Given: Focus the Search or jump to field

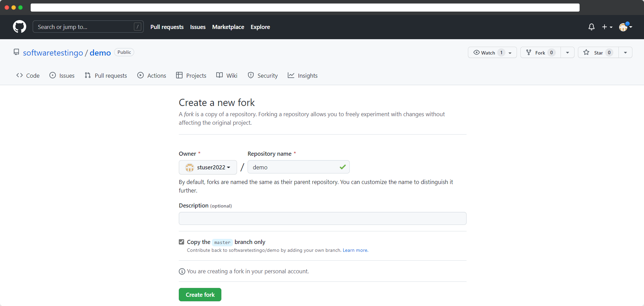Looking at the screenshot, I should tap(88, 27).
